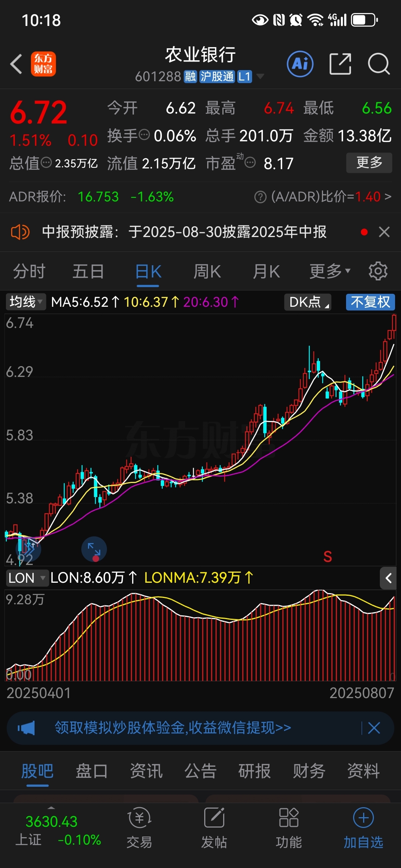Tap the red S sell marker

327,556
